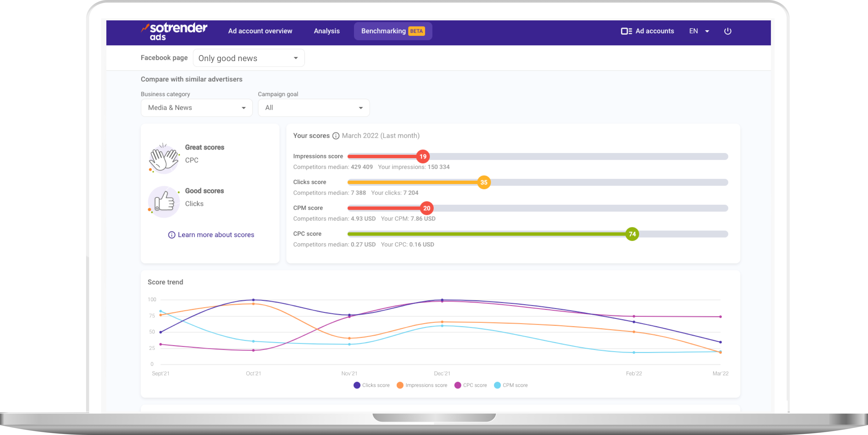Click the high-five Great scores illustration
Image resolution: width=868 pixels, height=435 pixels.
coord(164,158)
